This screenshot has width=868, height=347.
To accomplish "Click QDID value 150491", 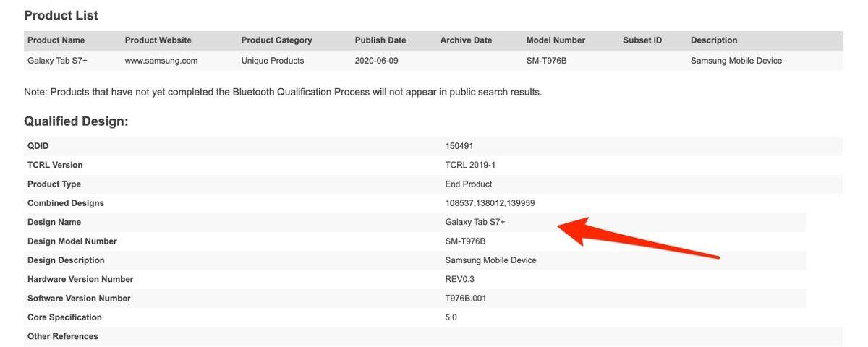I will click(459, 146).
